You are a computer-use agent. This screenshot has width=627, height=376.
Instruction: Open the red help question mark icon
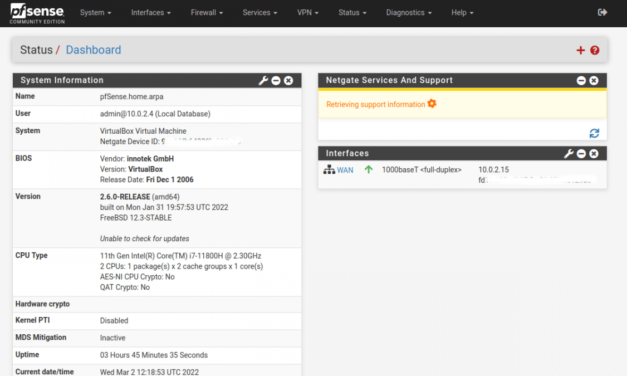(595, 50)
